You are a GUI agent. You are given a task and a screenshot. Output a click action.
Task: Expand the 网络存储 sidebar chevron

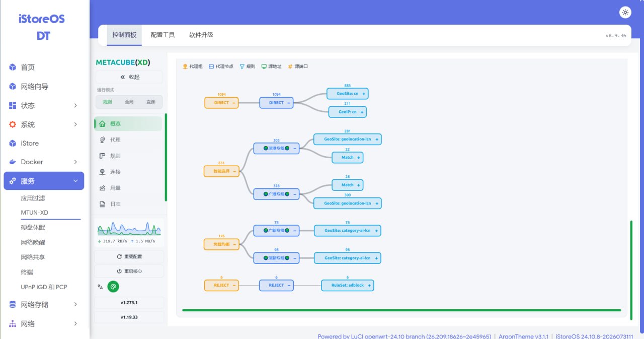[75, 304]
